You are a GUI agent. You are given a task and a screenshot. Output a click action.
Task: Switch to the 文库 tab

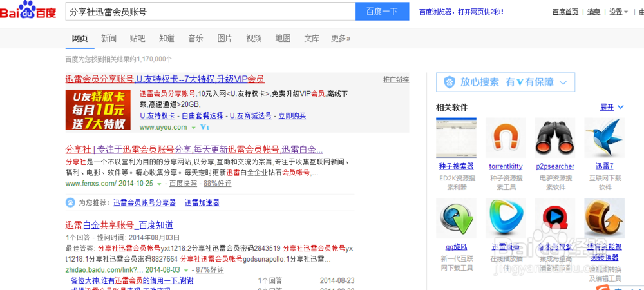click(312, 39)
